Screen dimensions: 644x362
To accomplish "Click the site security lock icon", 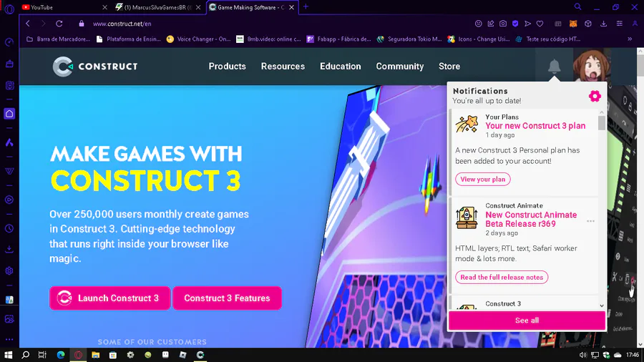I will pos(82,24).
